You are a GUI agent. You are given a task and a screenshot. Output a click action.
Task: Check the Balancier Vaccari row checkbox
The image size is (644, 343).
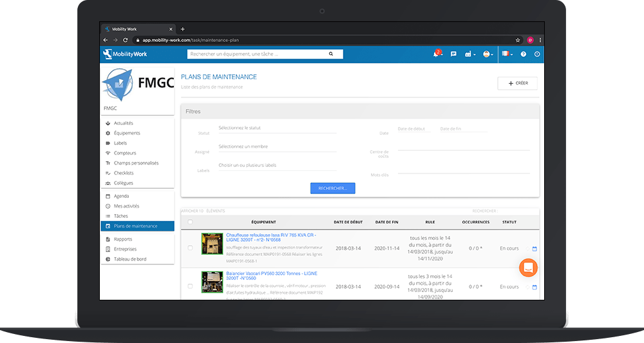click(x=190, y=286)
